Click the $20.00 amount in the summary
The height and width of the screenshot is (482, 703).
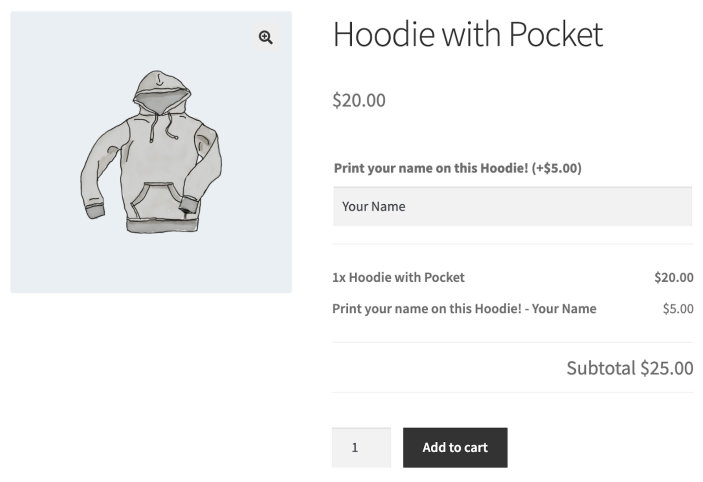pos(673,277)
